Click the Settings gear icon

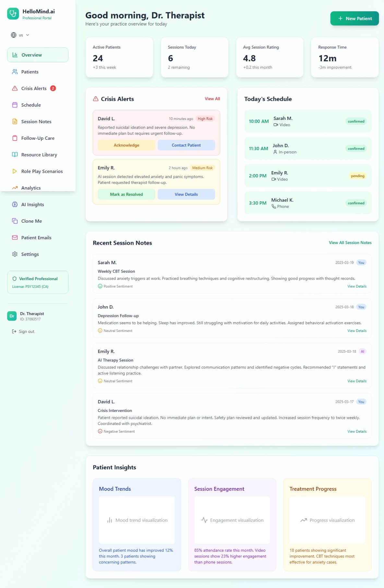[x=15, y=254]
